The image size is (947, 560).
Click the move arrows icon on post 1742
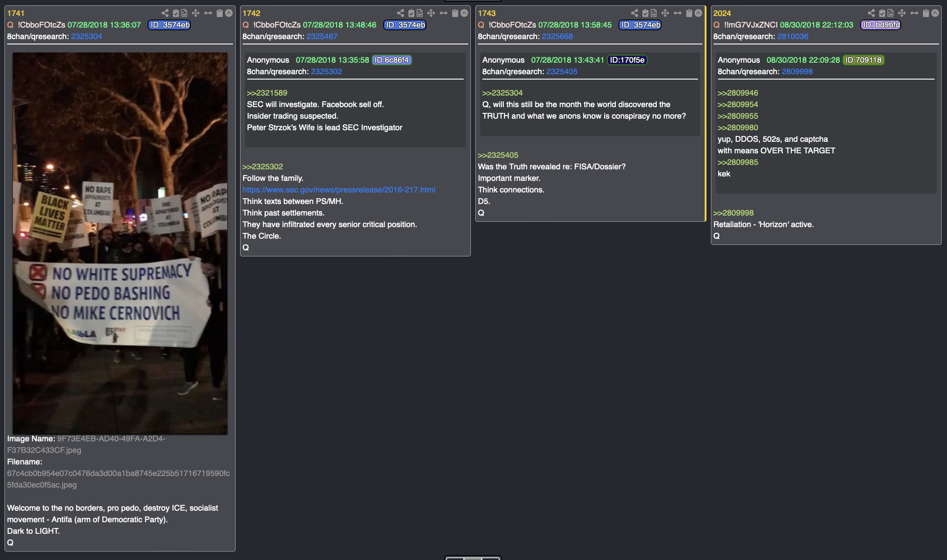tap(431, 13)
